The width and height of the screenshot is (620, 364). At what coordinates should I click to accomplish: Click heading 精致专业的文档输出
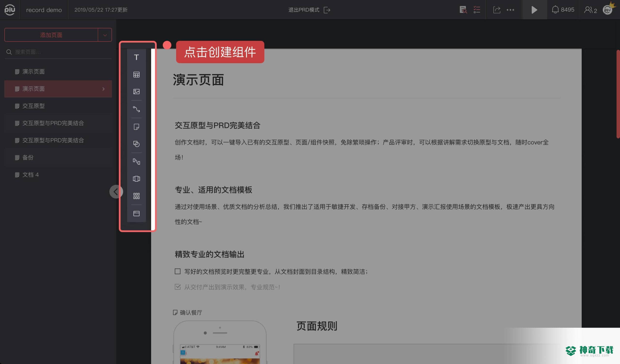pyautogui.click(x=209, y=254)
